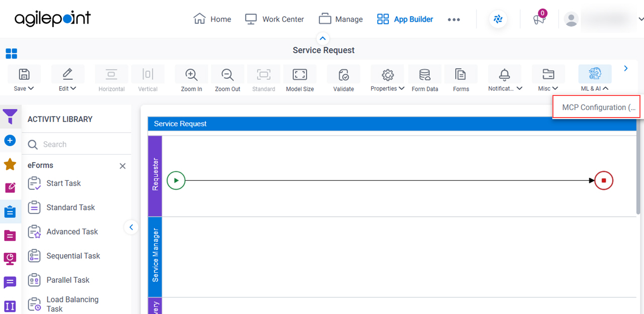Screen dimensions: 644x314
Task: Click the Notifications bell icon
Action: 505,74
